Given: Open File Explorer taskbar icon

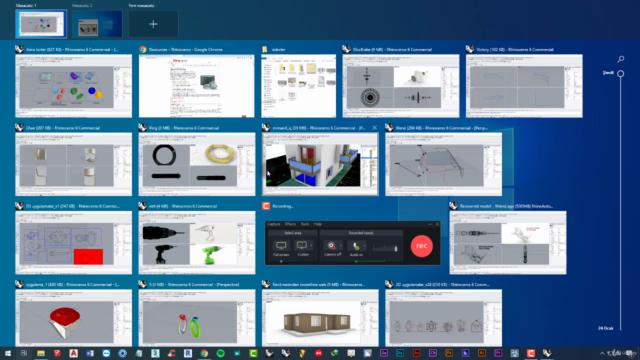Looking at the screenshot, I should click(x=40, y=353).
